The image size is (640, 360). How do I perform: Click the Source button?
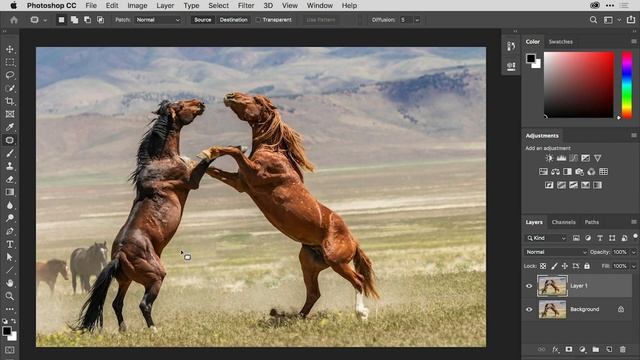pos(202,20)
